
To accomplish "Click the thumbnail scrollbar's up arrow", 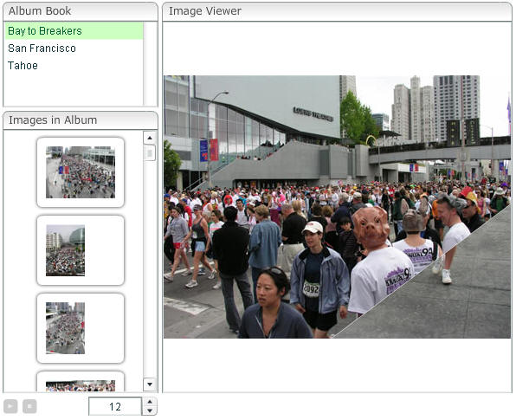I will tap(150, 138).
